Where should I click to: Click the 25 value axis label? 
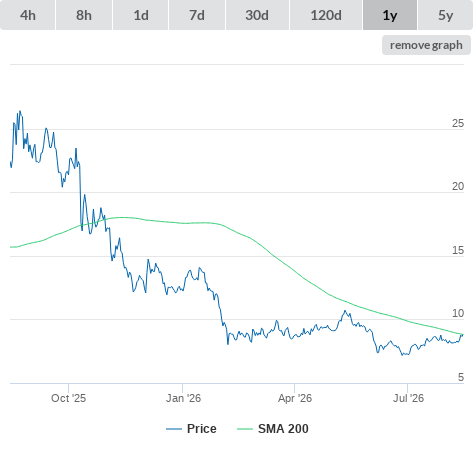458,123
